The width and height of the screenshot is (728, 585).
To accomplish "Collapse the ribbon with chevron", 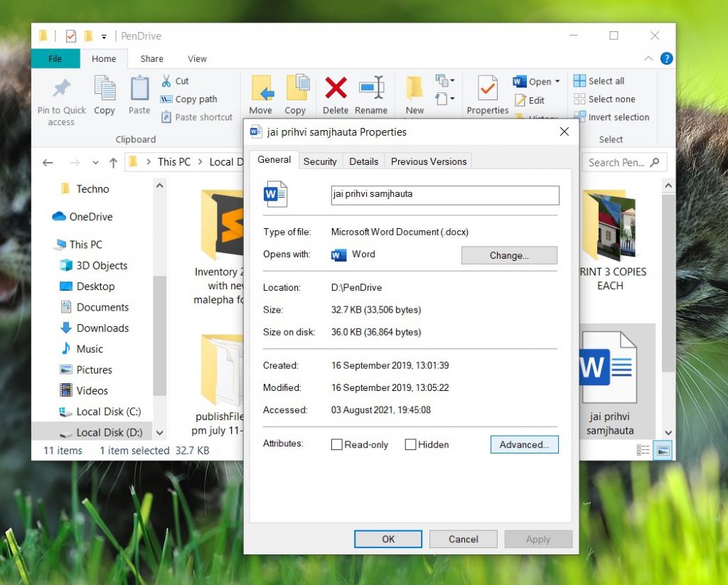I will 648,58.
